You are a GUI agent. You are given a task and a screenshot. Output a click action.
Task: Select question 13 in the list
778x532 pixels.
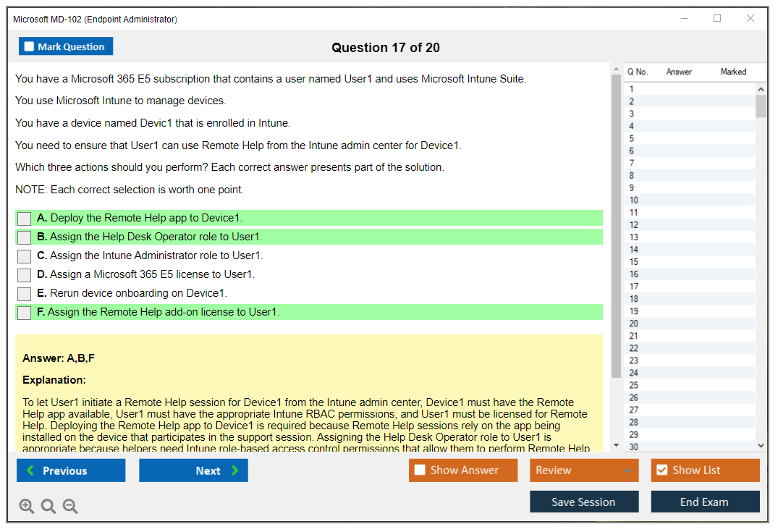click(x=690, y=237)
